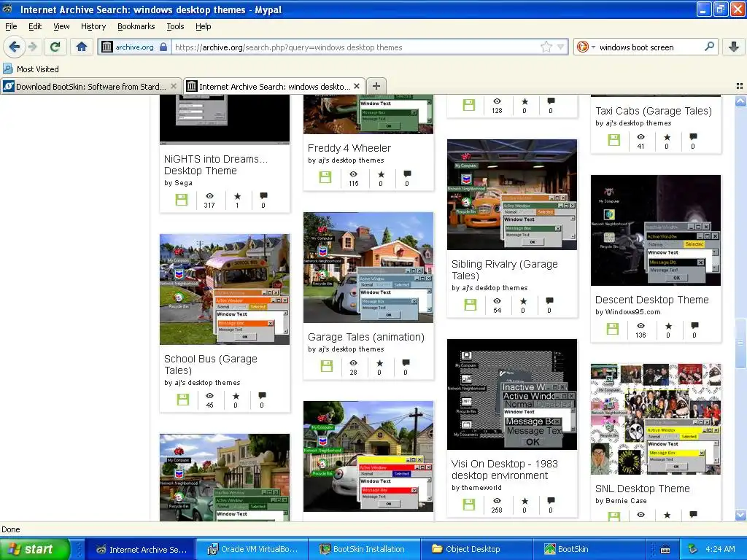Open the SNL Desktop Theme title
The width and height of the screenshot is (747, 560).
(x=642, y=489)
